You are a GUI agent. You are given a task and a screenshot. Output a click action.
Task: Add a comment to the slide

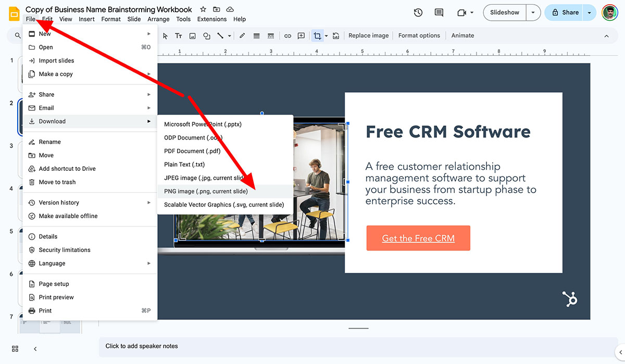(301, 35)
